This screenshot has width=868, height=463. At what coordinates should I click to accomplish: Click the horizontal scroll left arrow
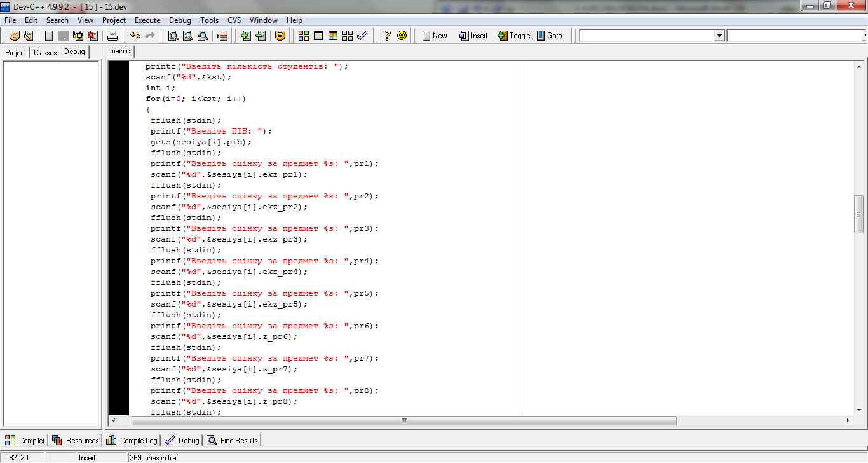[114, 420]
